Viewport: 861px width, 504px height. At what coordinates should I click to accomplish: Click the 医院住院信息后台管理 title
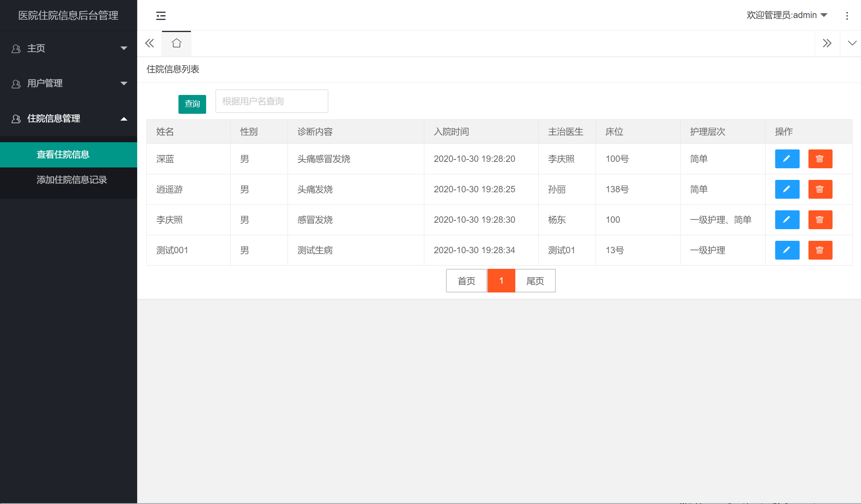(68, 16)
